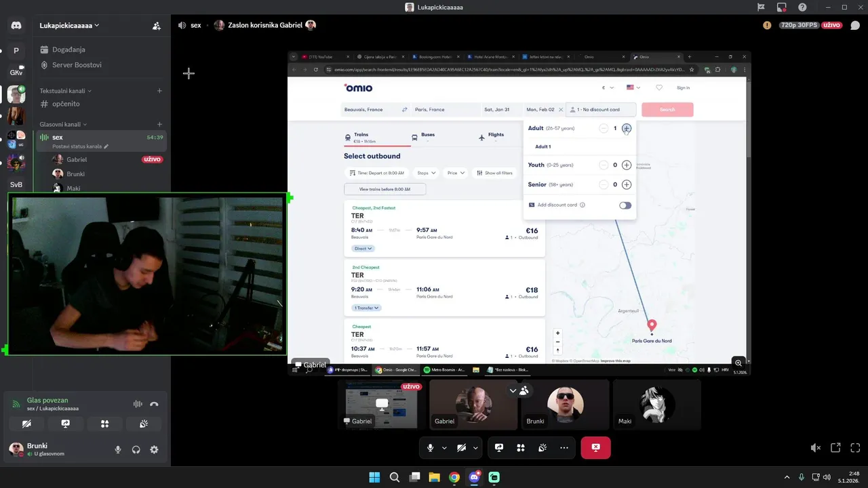This screenshot has width=868, height=488.
Task: Toggle microphone in call control bar
Action: pyautogui.click(x=430, y=448)
